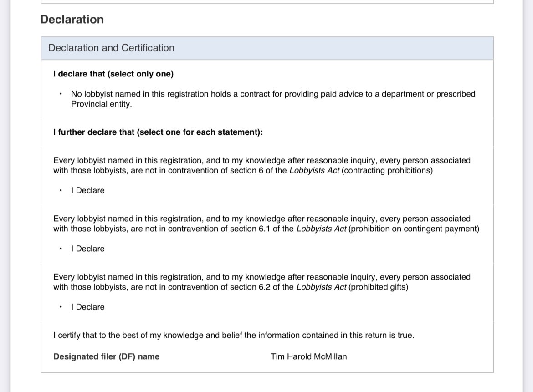Click the section 6.1 contingent payment statement
Viewport: 533px width, 392px height.
pyautogui.click(x=266, y=224)
